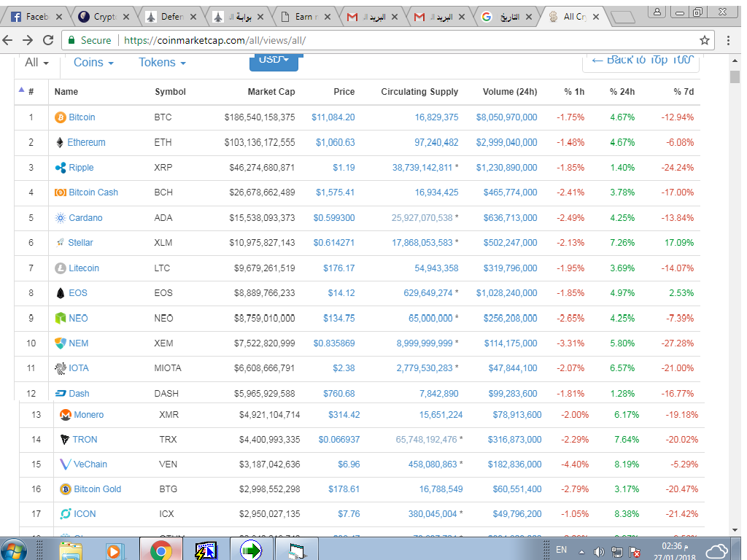Reload the page with the refresh icon
Viewport: 747px width, 560px height.
[x=48, y=40]
